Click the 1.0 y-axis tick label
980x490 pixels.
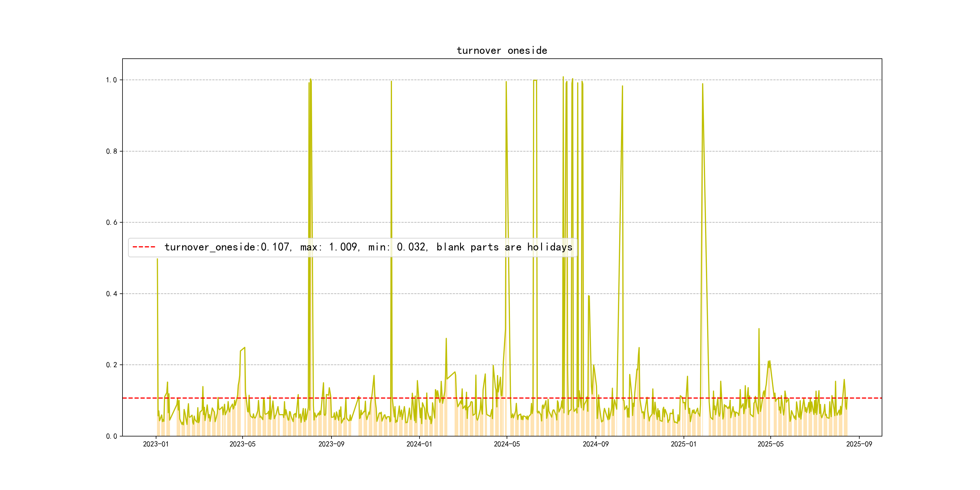click(111, 80)
